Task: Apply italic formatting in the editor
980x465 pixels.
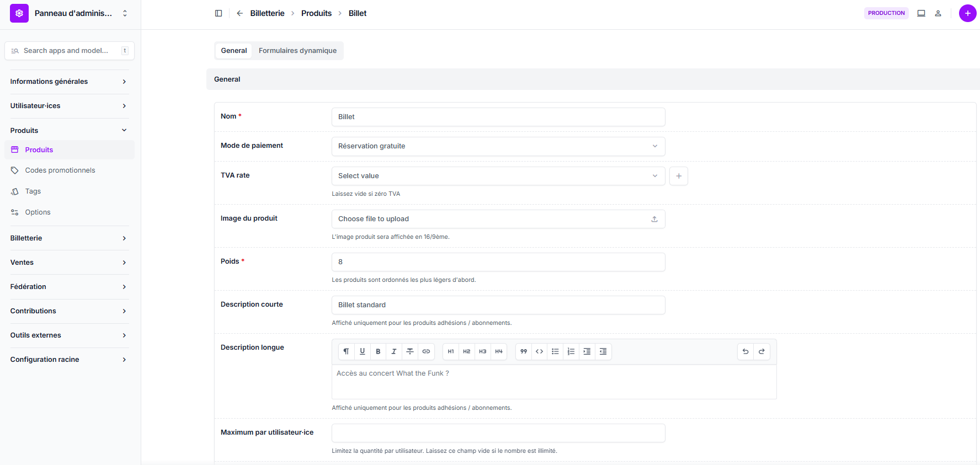Action: pyautogui.click(x=394, y=351)
